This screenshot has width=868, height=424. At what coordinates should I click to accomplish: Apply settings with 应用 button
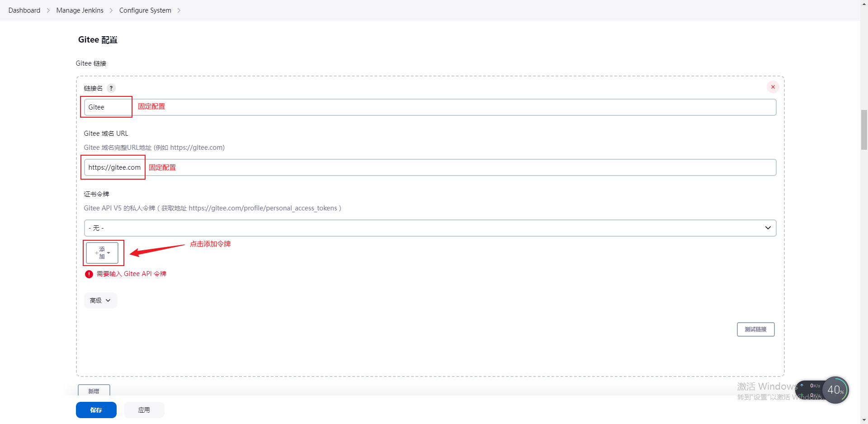point(144,410)
